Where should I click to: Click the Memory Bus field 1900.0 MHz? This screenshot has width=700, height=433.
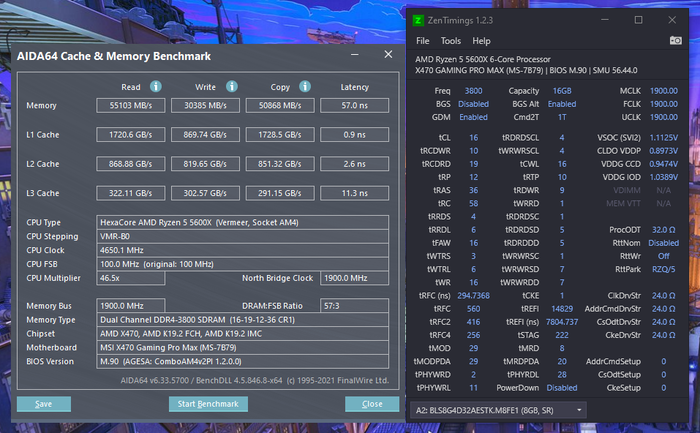tap(131, 306)
